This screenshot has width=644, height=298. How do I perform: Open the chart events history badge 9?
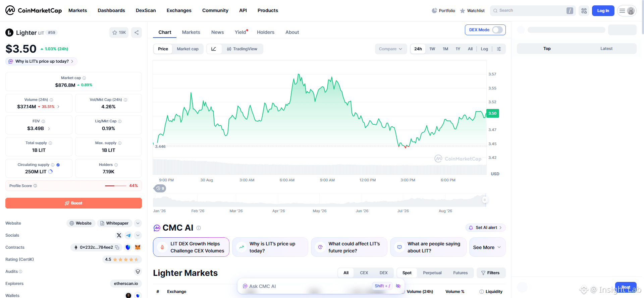point(160,188)
